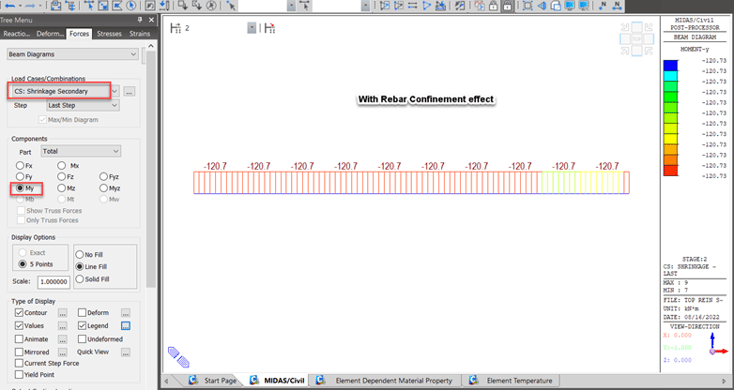Click the blue down-arrow pencil toolbar icon
Screen dimensions: 734x390
tap(164, 6)
